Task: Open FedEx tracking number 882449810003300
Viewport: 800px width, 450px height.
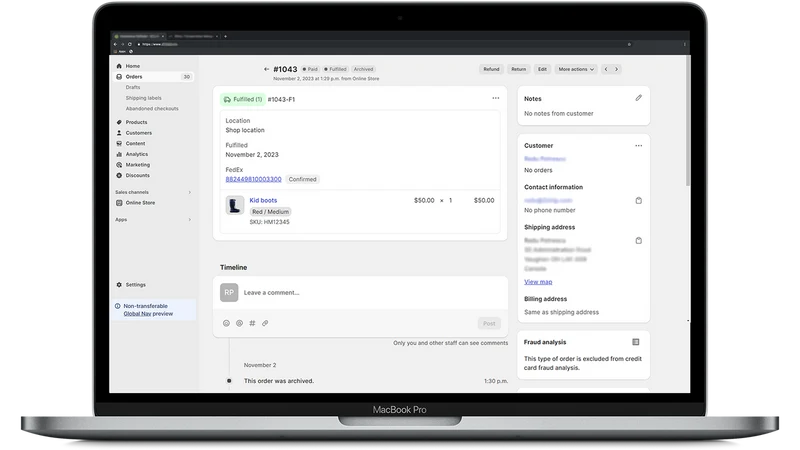Action: point(253,180)
